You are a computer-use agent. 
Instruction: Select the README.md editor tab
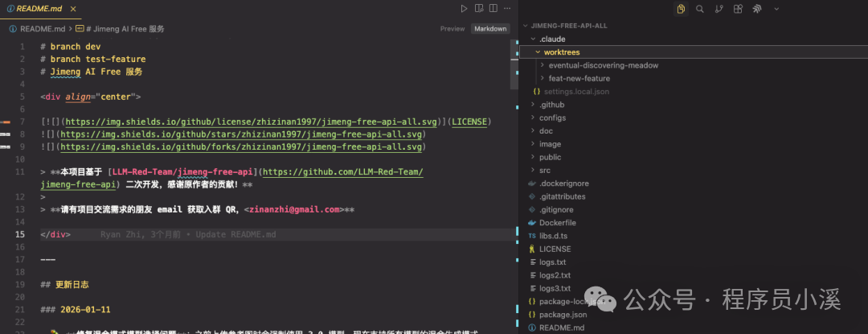coord(42,9)
